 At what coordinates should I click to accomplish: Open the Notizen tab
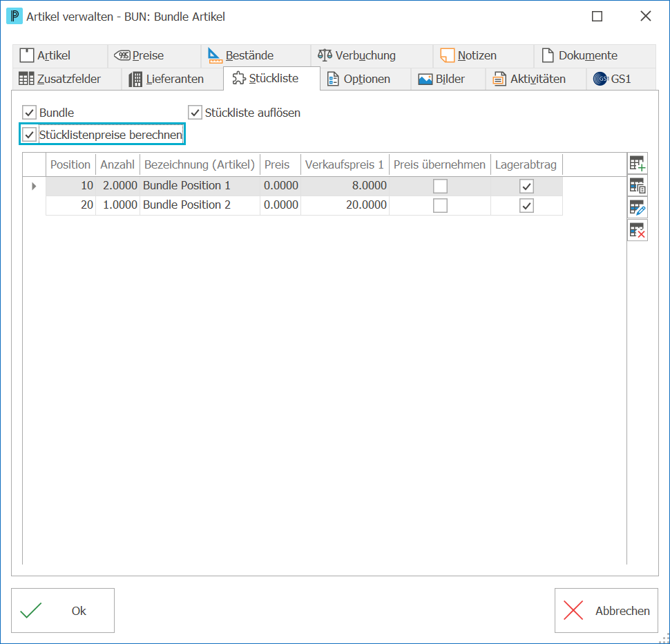484,55
